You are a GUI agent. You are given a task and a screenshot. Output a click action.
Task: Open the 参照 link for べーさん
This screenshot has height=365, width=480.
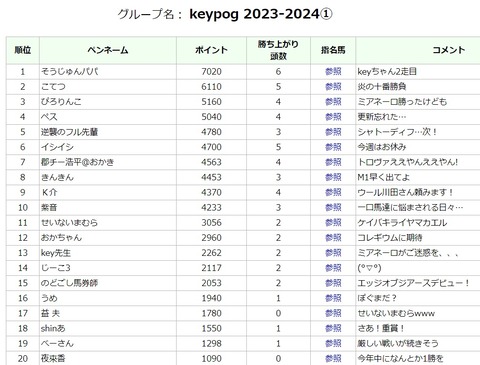(333, 343)
